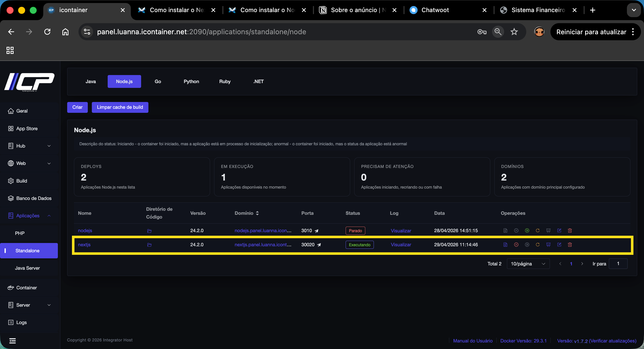Open browser tab list dropdown
This screenshot has height=349, width=644.
click(634, 10)
